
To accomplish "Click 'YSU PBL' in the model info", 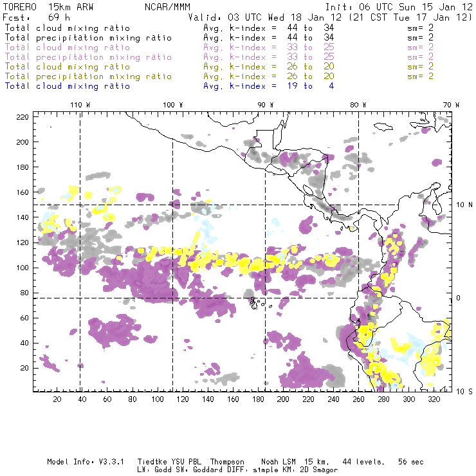I will click(186, 462).
